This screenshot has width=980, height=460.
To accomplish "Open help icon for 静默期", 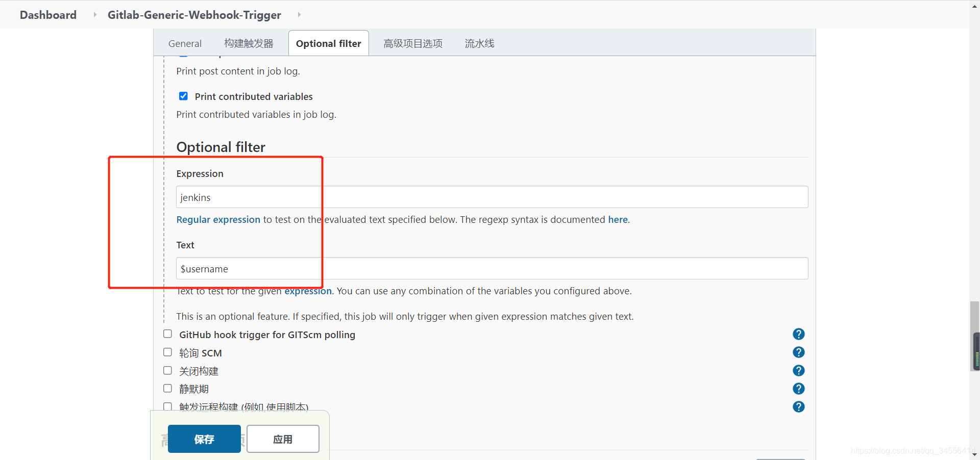I will pos(799,389).
